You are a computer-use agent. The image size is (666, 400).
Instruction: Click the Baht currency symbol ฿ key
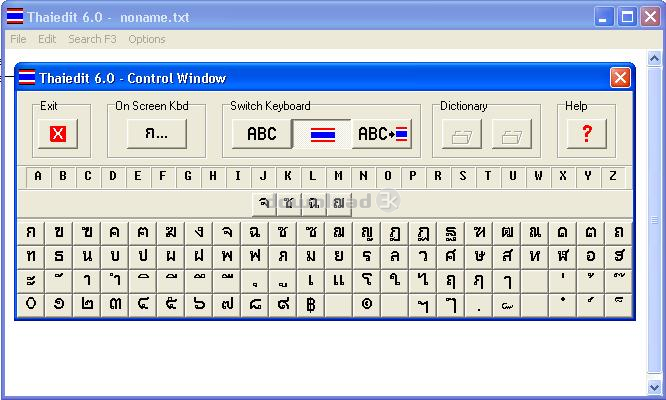click(x=311, y=305)
